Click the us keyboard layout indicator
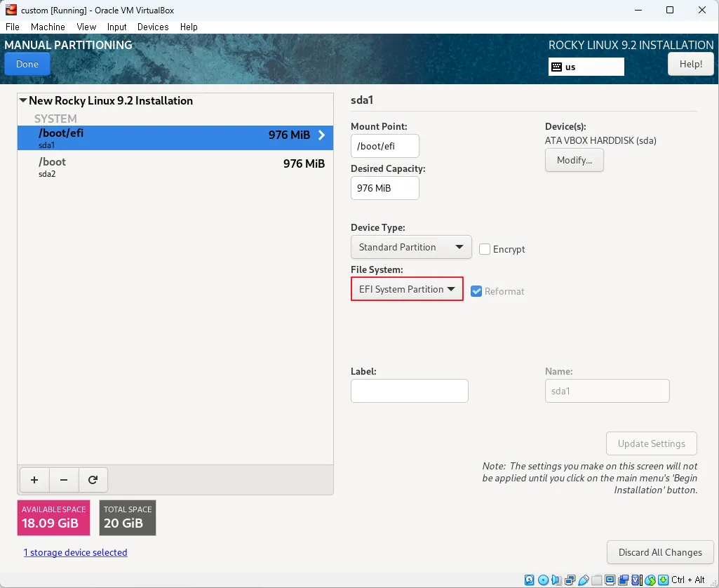Screen dimensions: 719x588 [586, 67]
